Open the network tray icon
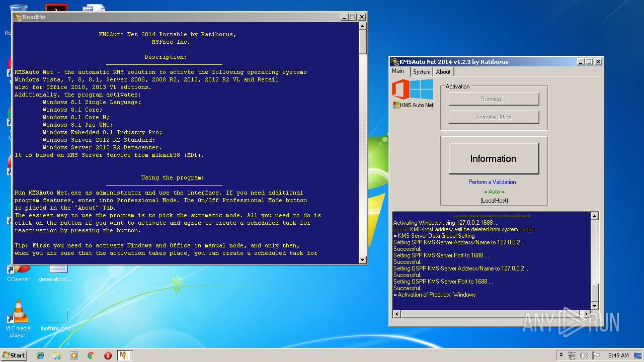This screenshot has height=362, width=644. point(572,355)
